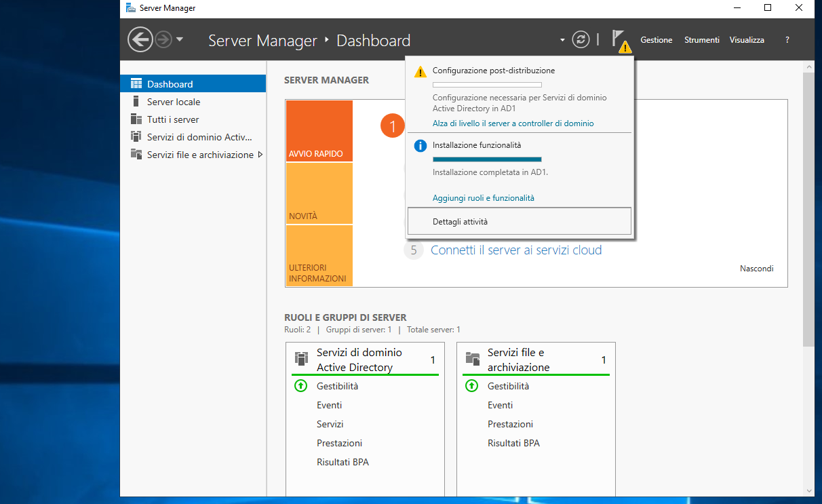Open Servizi di dominio Active Directory sidebar item

coord(193,137)
